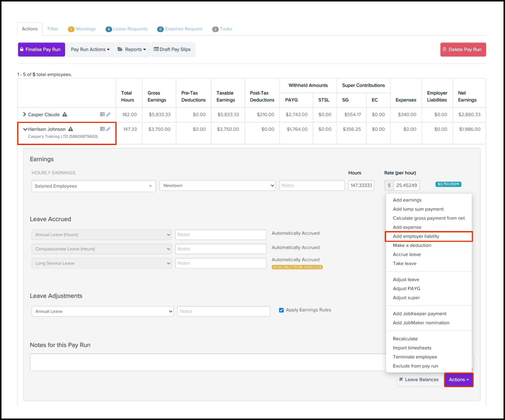Image resolution: width=505 pixels, height=420 pixels.
Task: Open Pay Run Actions dropdown
Action: [90, 49]
